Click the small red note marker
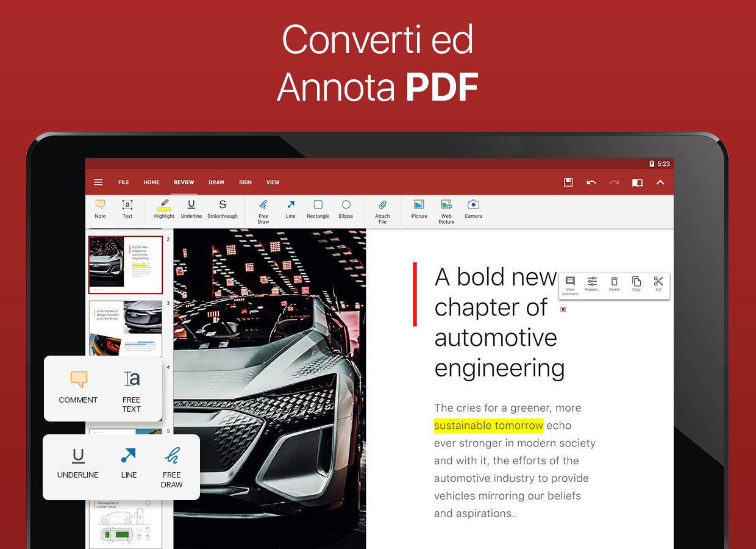756x549 pixels. tap(563, 309)
